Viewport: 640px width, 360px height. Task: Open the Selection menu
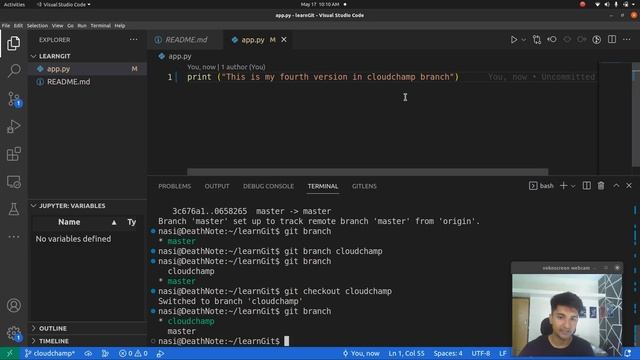coord(37,25)
